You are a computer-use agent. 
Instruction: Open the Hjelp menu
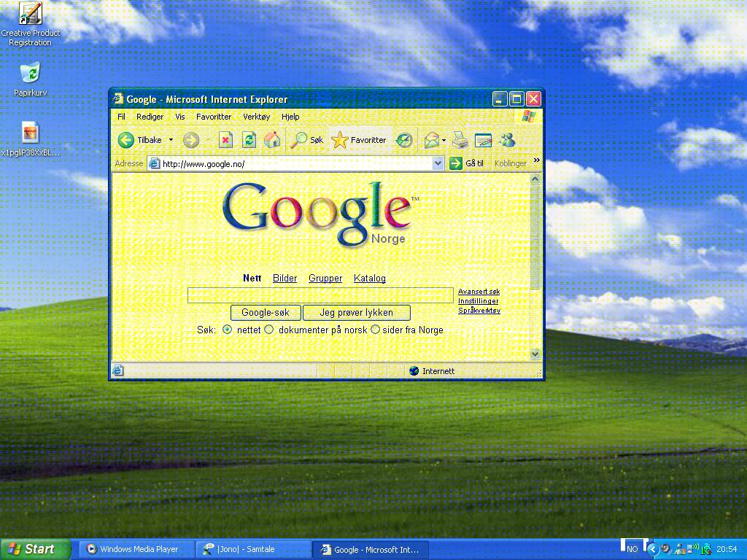click(x=290, y=117)
